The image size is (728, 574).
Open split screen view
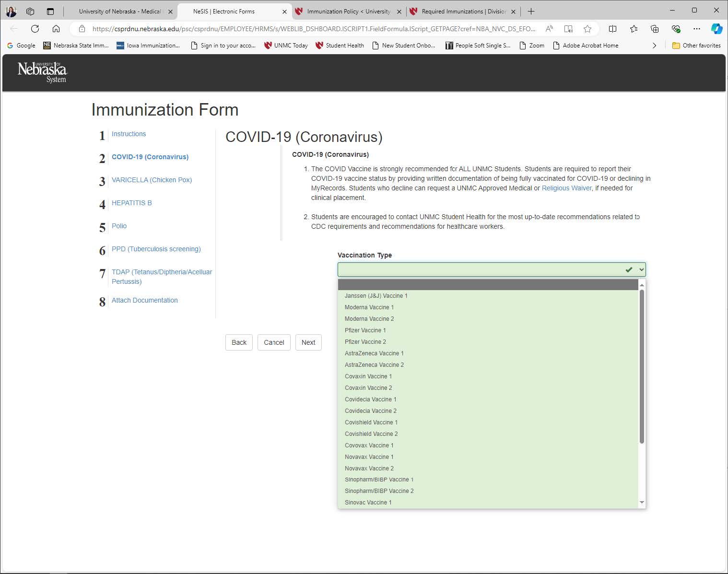pyautogui.click(x=612, y=29)
